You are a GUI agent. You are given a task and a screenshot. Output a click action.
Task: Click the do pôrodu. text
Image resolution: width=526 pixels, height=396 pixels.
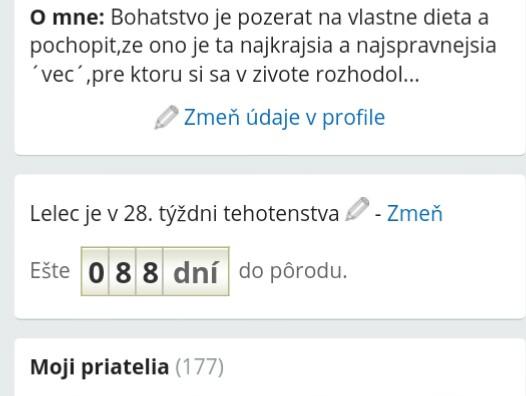click(293, 271)
